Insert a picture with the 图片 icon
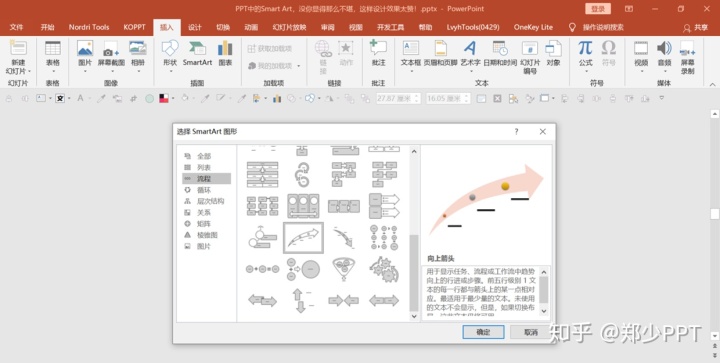This screenshot has width=720, height=363. pos(85,48)
